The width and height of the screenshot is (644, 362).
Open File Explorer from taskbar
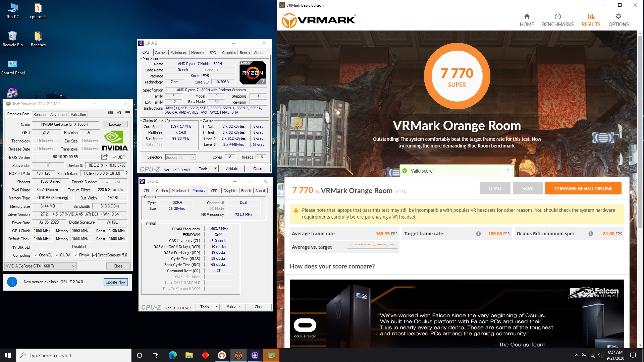tap(189, 355)
